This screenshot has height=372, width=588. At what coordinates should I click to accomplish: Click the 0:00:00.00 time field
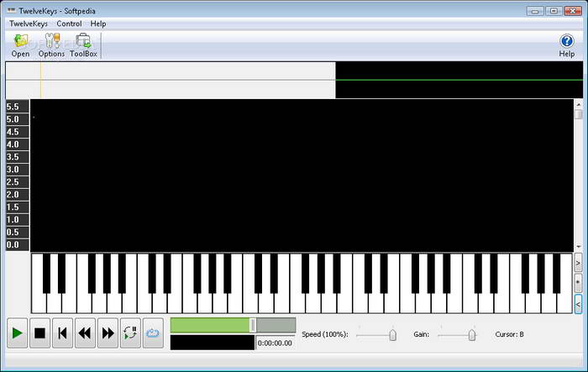pyautogui.click(x=275, y=343)
